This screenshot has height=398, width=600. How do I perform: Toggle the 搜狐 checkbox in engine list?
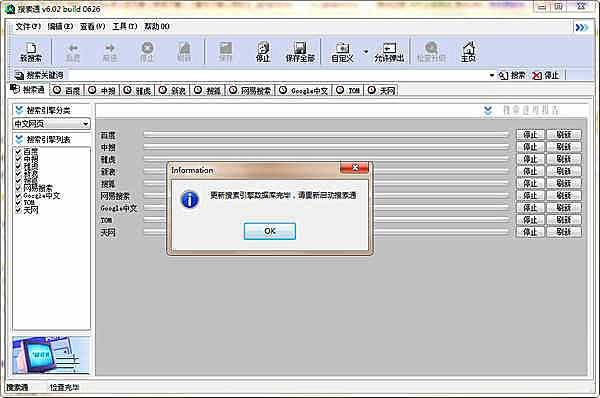coord(18,181)
